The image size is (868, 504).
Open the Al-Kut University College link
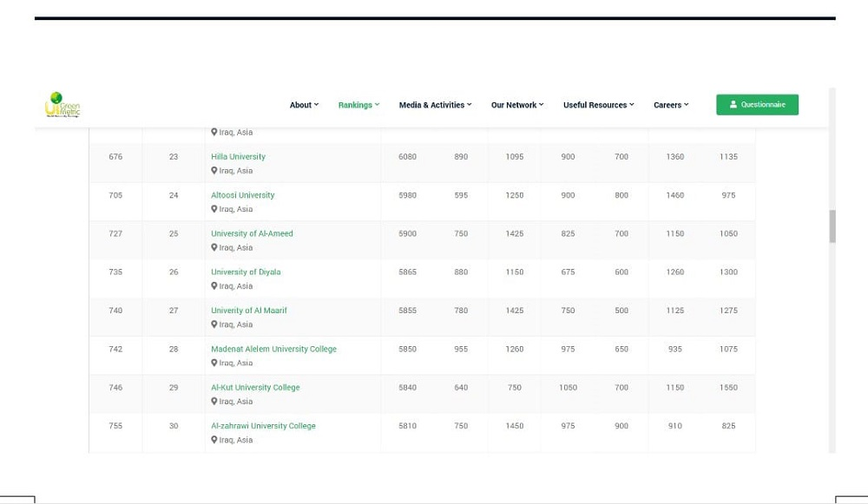(x=255, y=387)
